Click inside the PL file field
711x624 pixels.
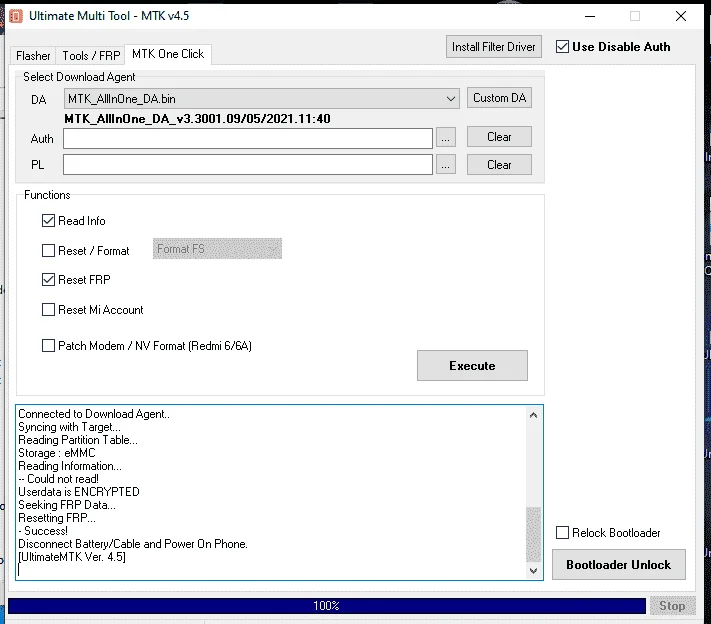248,165
